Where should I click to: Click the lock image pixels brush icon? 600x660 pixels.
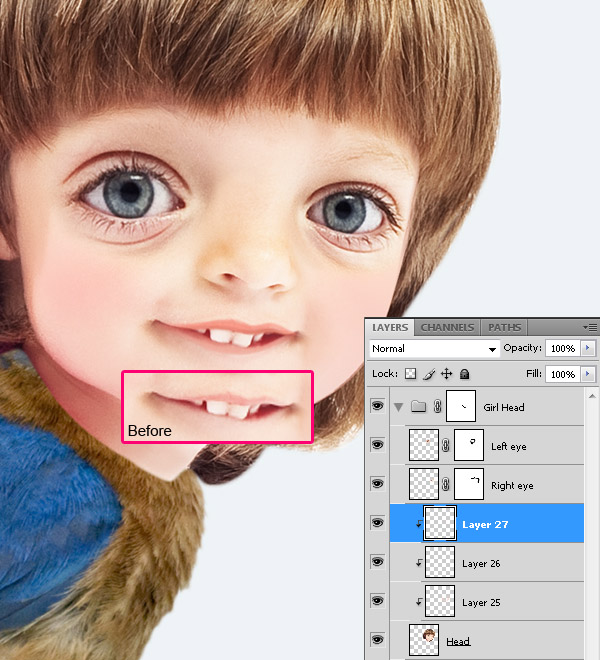click(x=429, y=374)
